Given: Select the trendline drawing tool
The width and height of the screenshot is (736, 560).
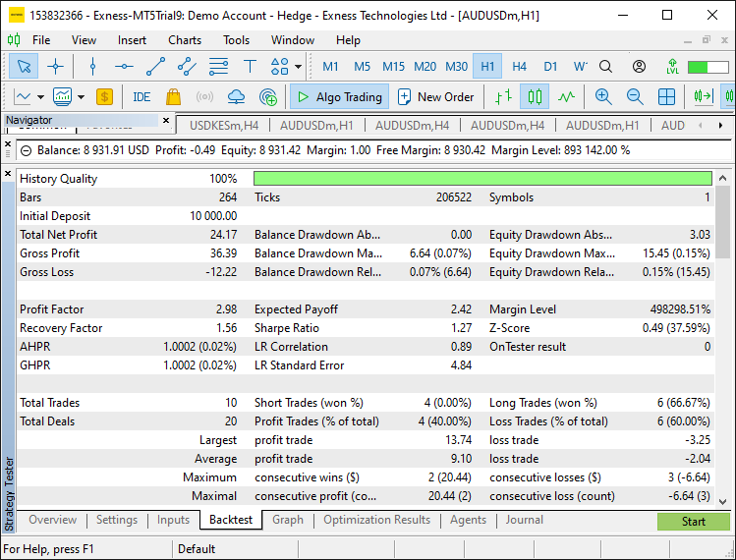Looking at the screenshot, I should point(155,66).
